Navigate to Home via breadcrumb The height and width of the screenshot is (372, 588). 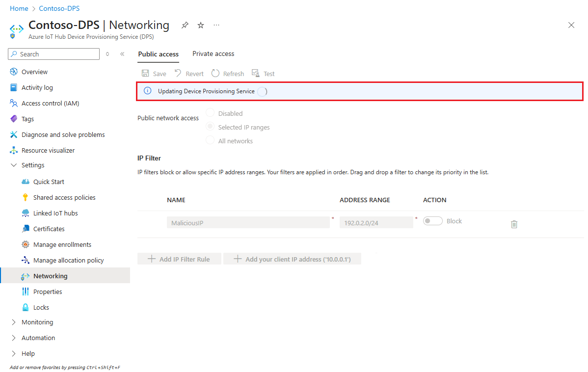pos(19,8)
